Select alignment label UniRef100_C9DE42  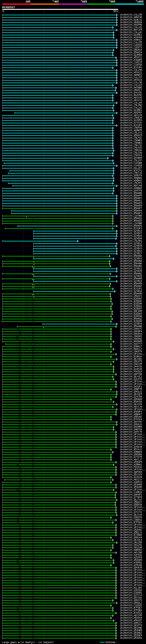click(131, 520)
